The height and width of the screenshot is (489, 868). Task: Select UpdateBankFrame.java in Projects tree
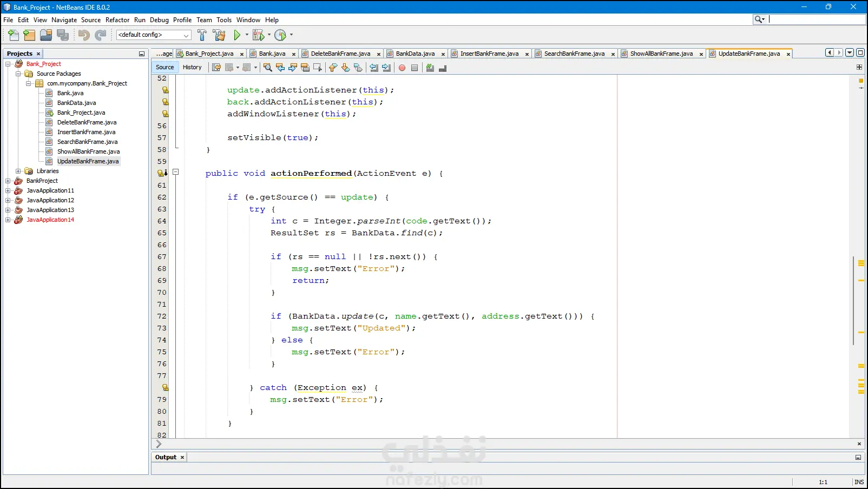pos(88,161)
